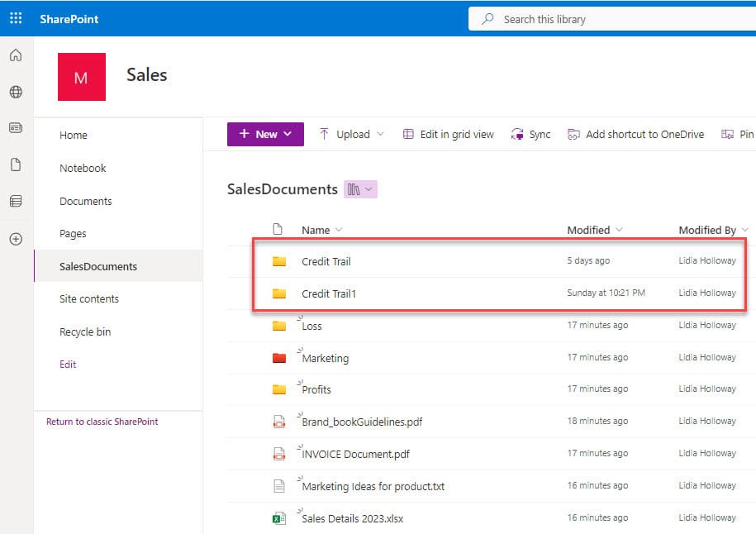
Task: Click the SharePoint brand link
Action: pos(69,19)
